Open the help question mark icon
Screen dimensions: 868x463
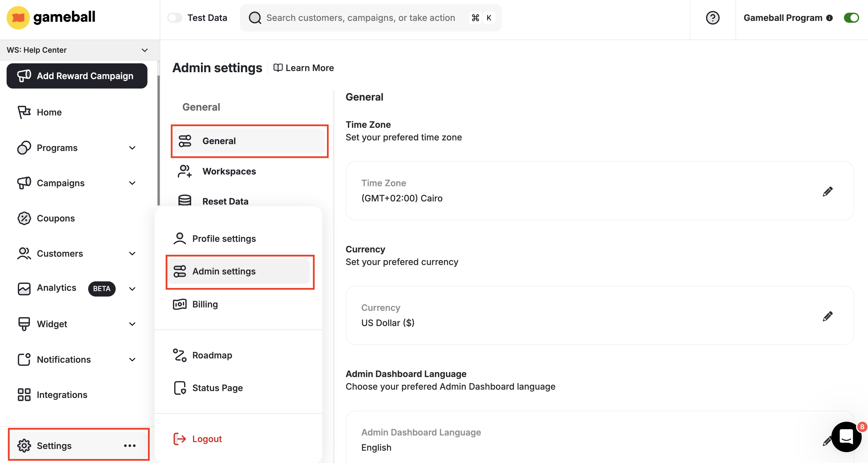coord(713,18)
